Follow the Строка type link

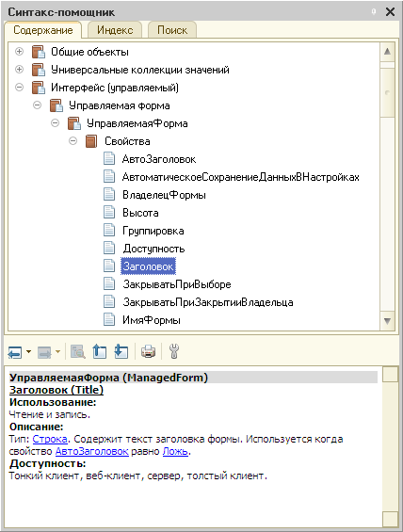coord(50,439)
